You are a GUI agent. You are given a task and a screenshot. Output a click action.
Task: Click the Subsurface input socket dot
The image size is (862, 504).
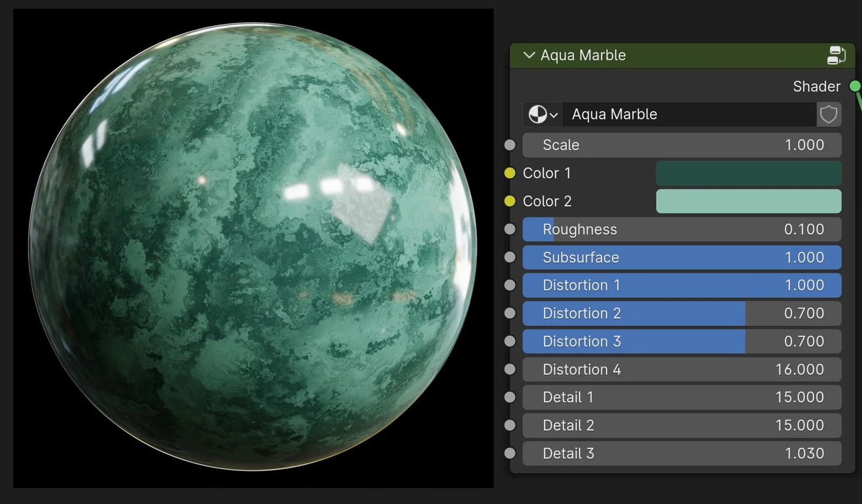coord(509,257)
